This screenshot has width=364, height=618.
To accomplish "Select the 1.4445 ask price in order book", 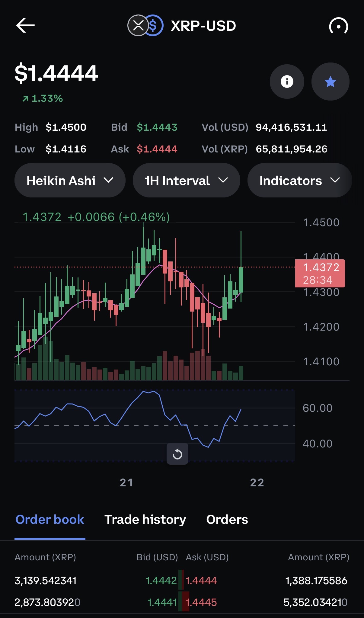I will pos(201,602).
